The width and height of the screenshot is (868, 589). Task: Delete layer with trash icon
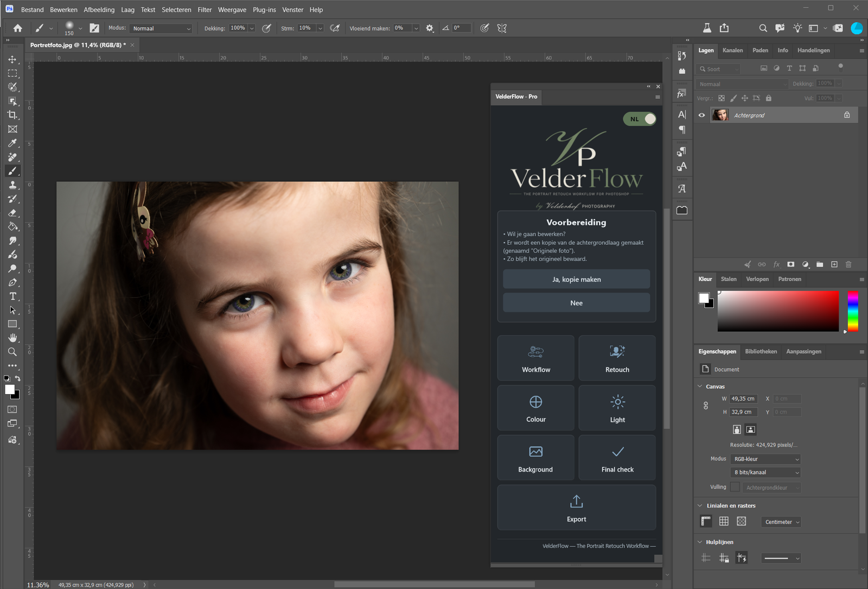tap(848, 264)
